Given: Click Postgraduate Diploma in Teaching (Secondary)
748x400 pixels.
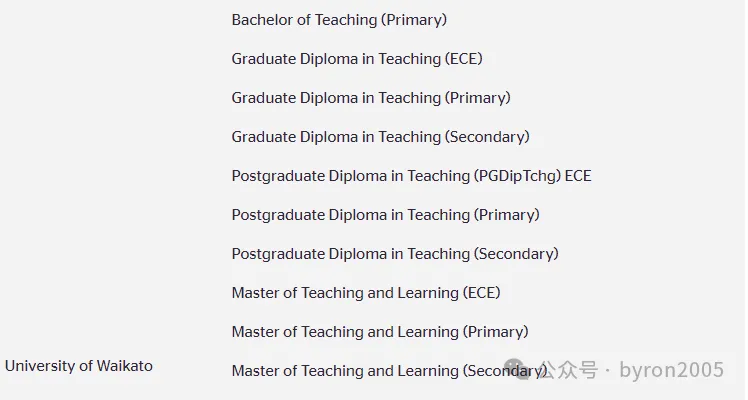Looking at the screenshot, I should pyautogui.click(x=395, y=254).
